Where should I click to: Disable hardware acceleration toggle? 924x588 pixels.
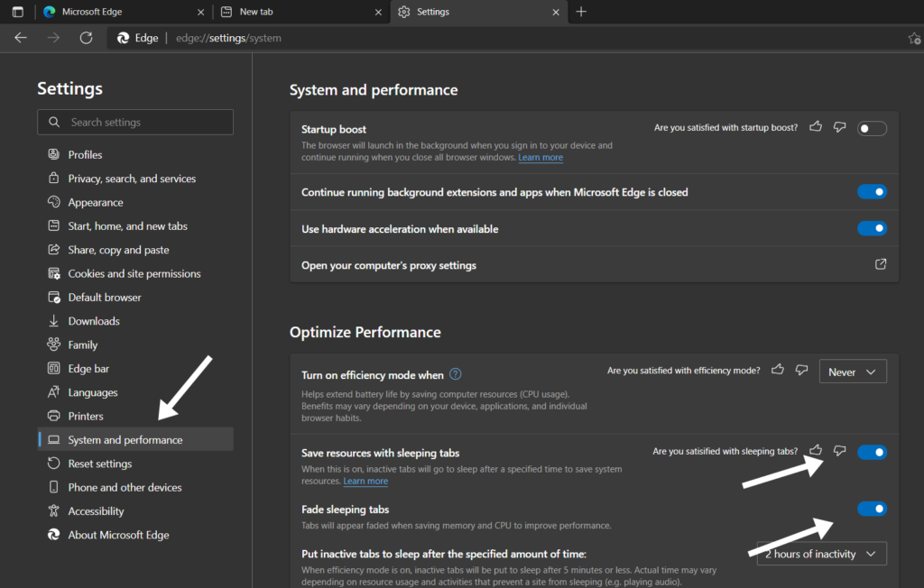872,228
